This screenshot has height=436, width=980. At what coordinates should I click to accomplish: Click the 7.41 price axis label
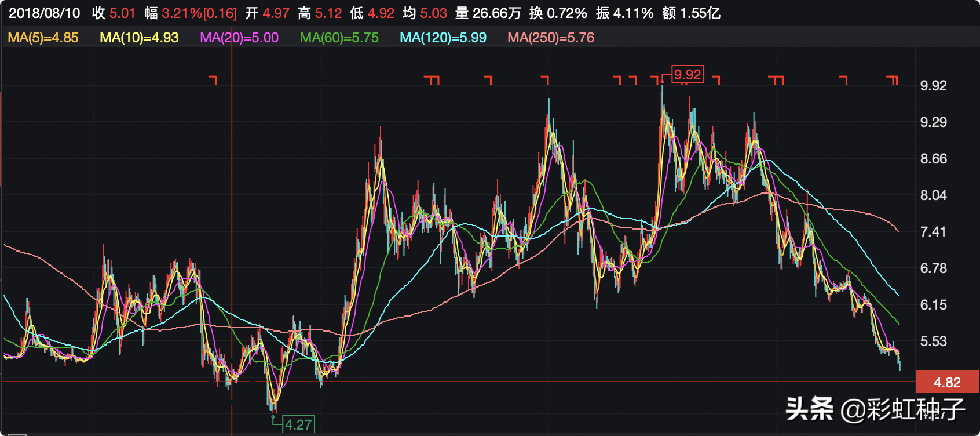pos(934,232)
